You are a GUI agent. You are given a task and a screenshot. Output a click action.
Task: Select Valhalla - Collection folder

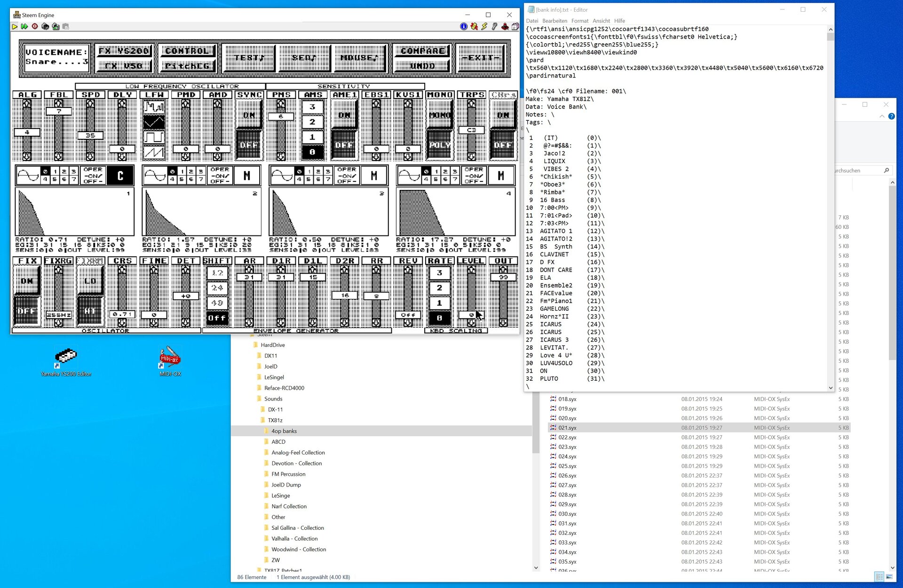click(x=294, y=539)
